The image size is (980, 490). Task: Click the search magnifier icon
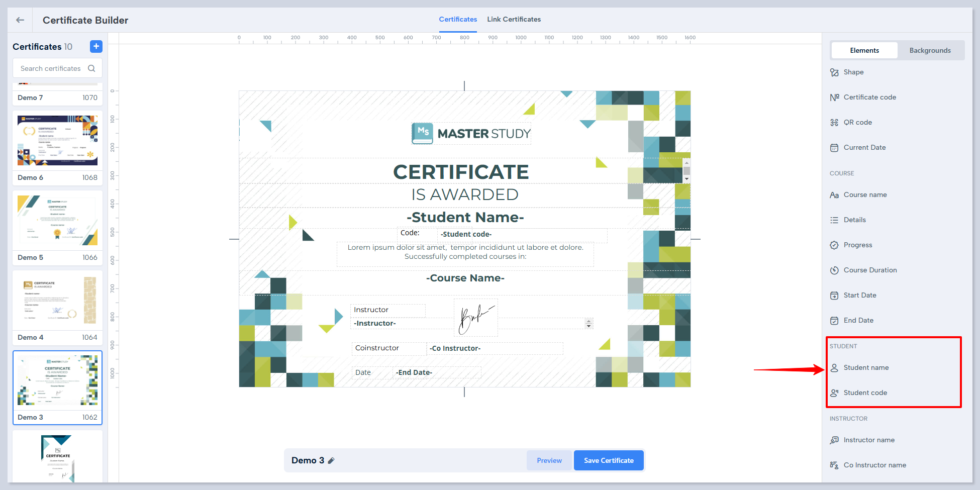pyautogui.click(x=91, y=68)
